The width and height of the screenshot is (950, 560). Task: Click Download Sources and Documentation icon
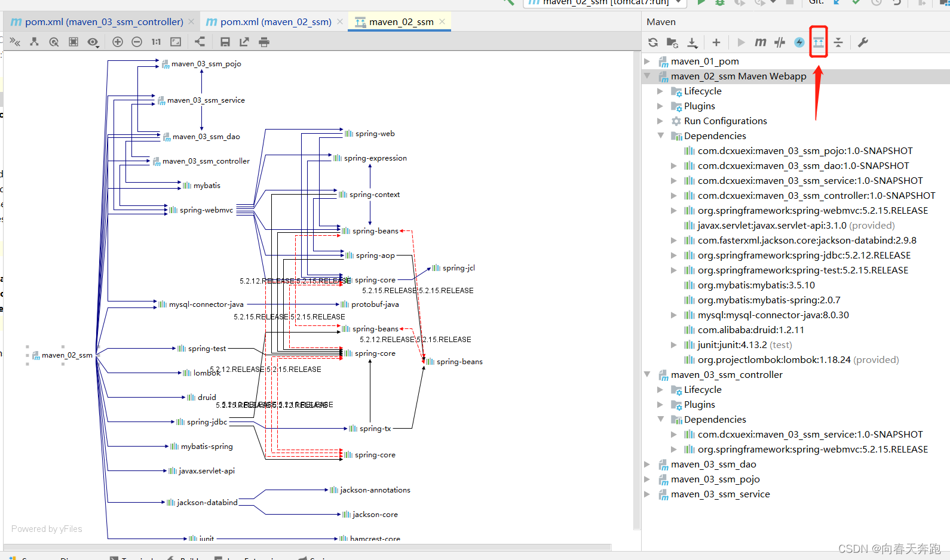point(692,42)
